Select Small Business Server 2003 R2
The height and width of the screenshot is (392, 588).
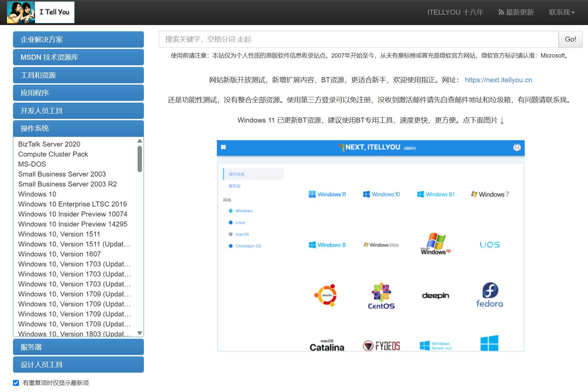[67, 184]
